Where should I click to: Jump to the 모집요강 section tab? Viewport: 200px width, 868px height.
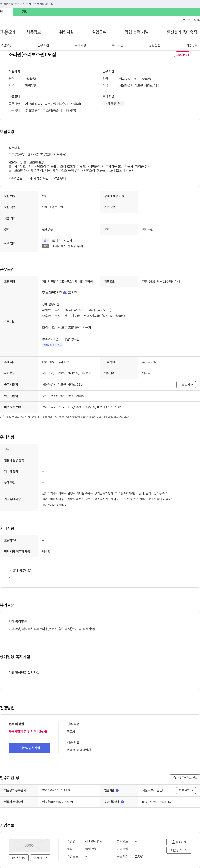(x=6, y=45)
